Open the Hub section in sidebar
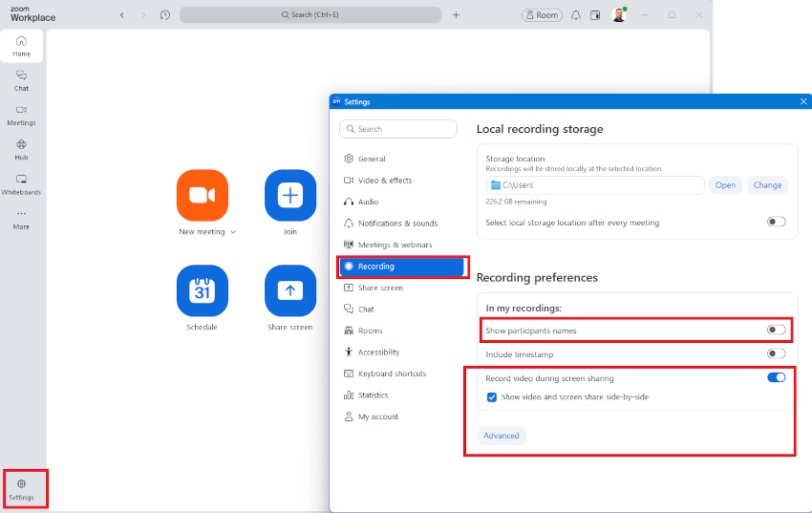Screen dimensions: 812x513 21,150
